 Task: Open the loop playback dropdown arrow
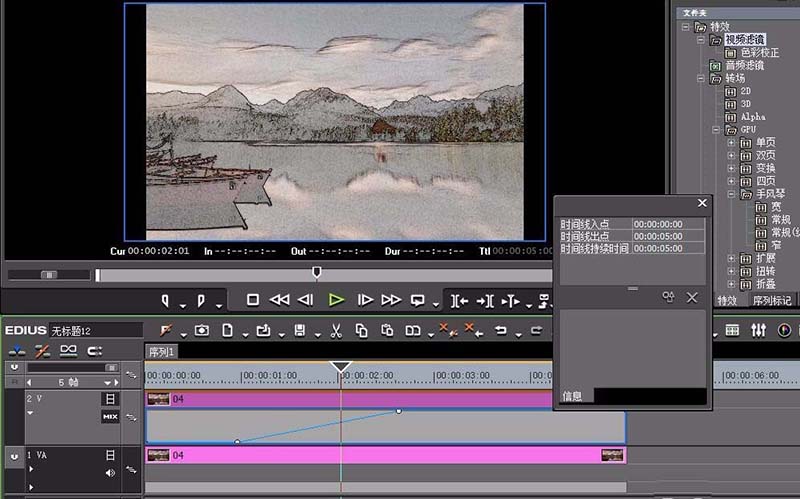coord(436,305)
